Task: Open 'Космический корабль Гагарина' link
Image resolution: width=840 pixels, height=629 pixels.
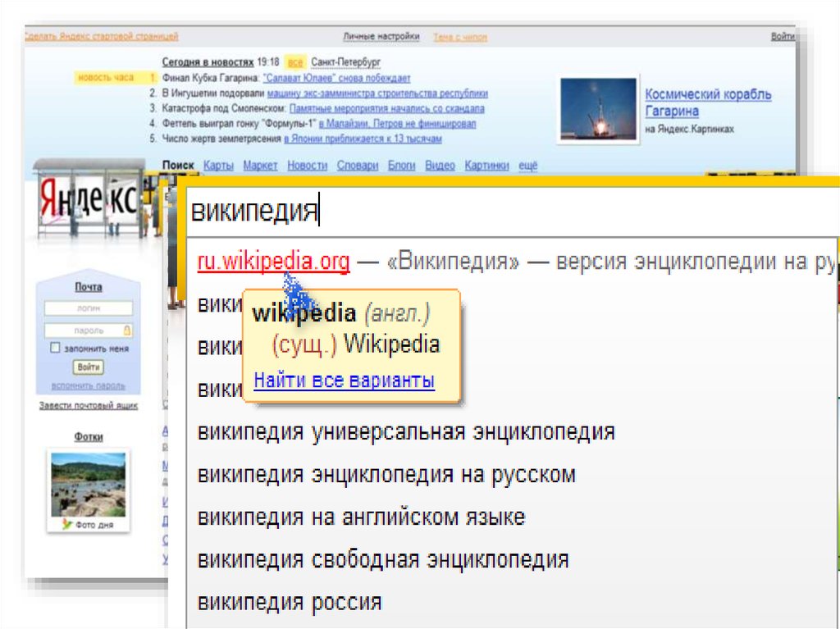Action: tap(707, 103)
